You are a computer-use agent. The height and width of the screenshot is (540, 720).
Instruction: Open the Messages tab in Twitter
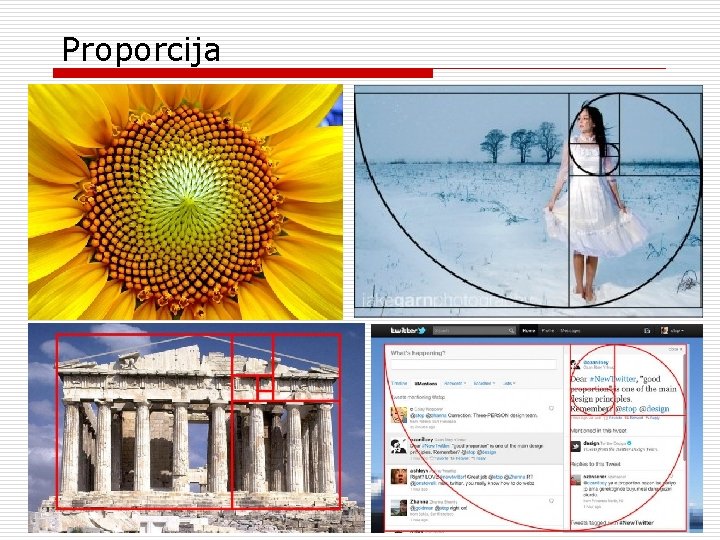pyautogui.click(x=570, y=331)
